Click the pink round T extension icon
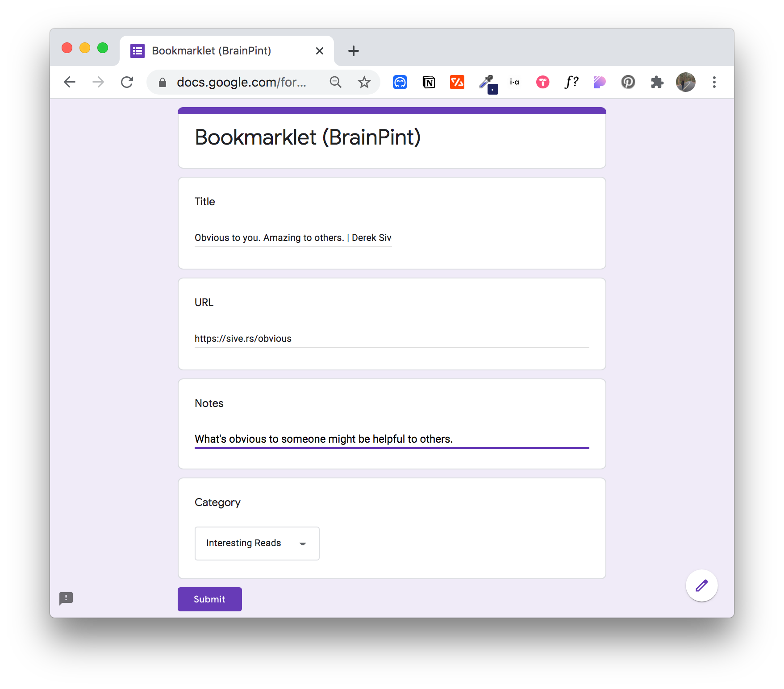Viewport: 784px width, 689px height. (x=543, y=82)
